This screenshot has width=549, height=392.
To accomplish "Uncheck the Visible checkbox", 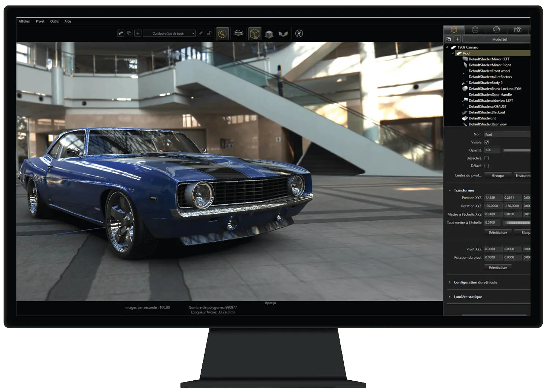I will tap(486, 142).
